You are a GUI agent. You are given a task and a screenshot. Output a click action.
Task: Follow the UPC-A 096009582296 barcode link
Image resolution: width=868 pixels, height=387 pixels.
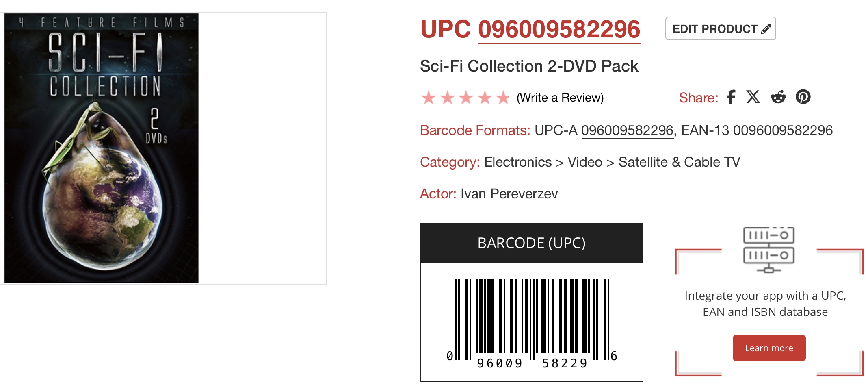tap(627, 130)
